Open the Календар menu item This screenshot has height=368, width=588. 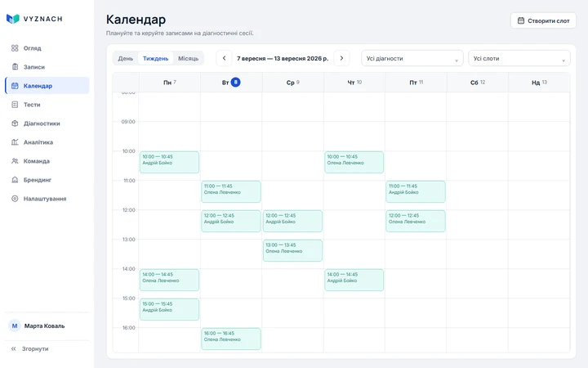point(47,86)
